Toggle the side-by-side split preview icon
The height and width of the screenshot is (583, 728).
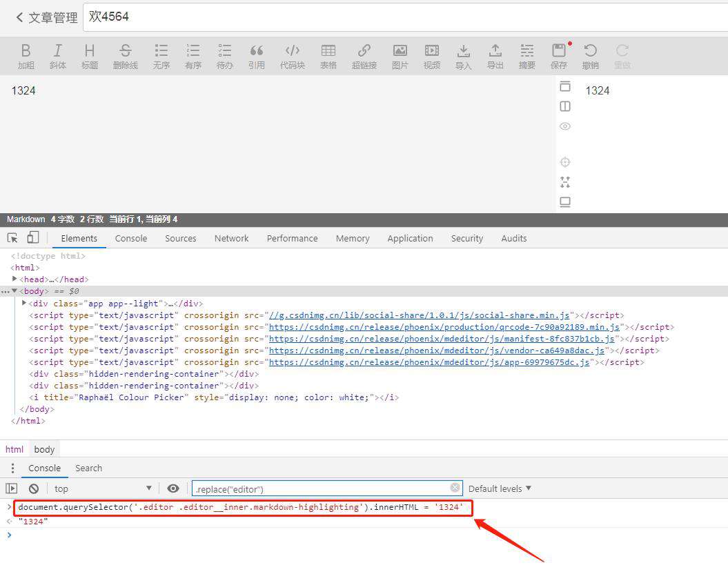pyautogui.click(x=565, y=106)
